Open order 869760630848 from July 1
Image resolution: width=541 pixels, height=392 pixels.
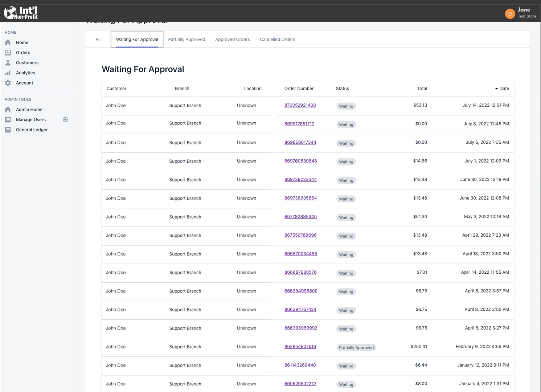point(300,161)
